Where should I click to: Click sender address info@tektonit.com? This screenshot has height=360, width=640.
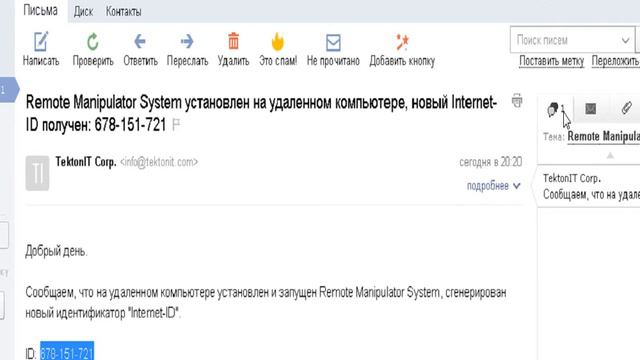tap(159, 162)
